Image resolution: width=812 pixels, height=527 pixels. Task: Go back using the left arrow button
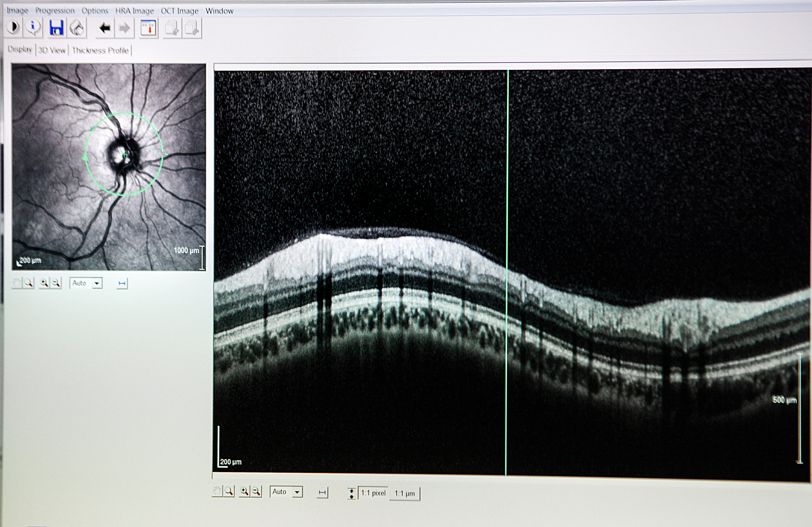point(104,29)
